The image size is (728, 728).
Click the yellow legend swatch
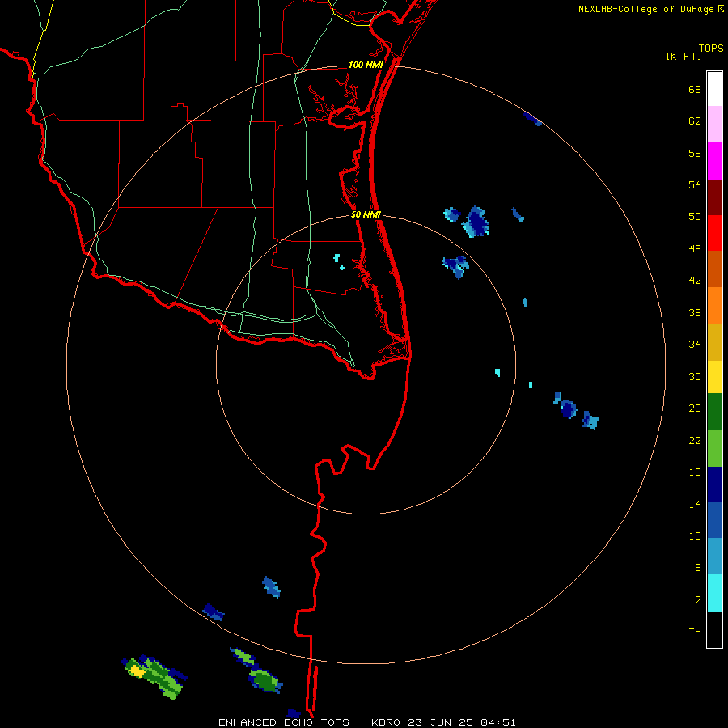pos(714,377)
